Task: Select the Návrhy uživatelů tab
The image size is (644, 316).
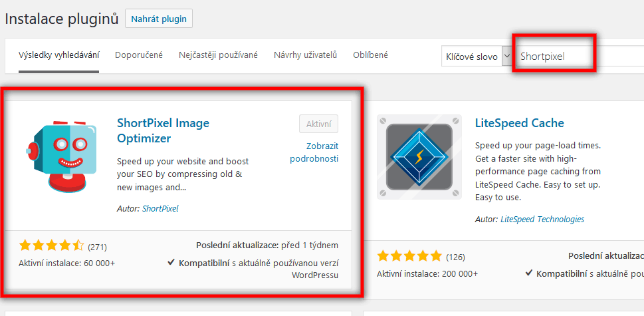Action: (x=305, y=55)
